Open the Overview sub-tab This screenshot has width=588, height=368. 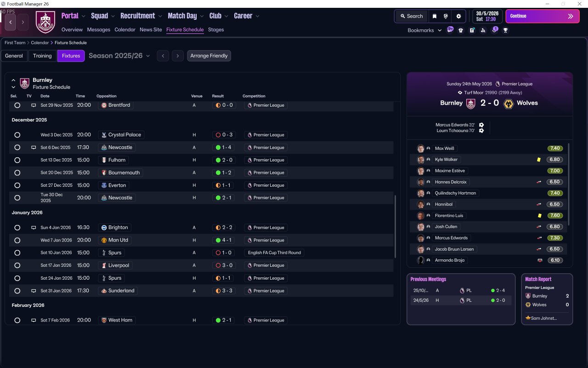pyautogui.click(x=72, y=29)
